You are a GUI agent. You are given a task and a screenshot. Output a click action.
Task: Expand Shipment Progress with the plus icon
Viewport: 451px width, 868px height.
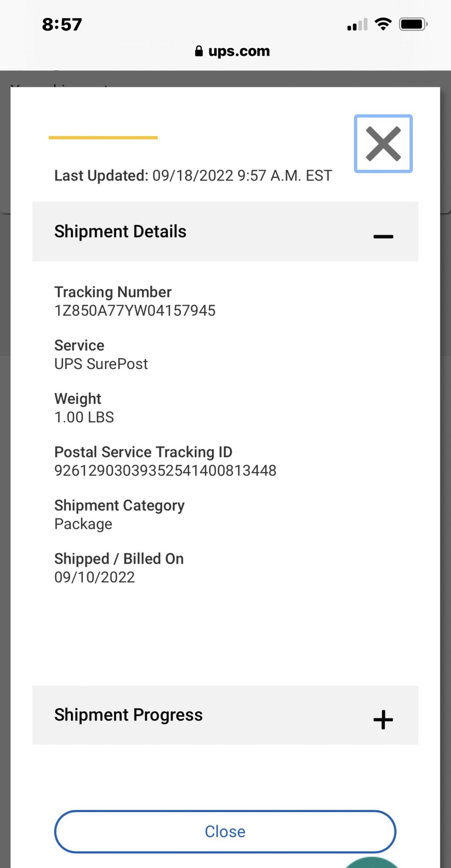[x=383, y=720]
